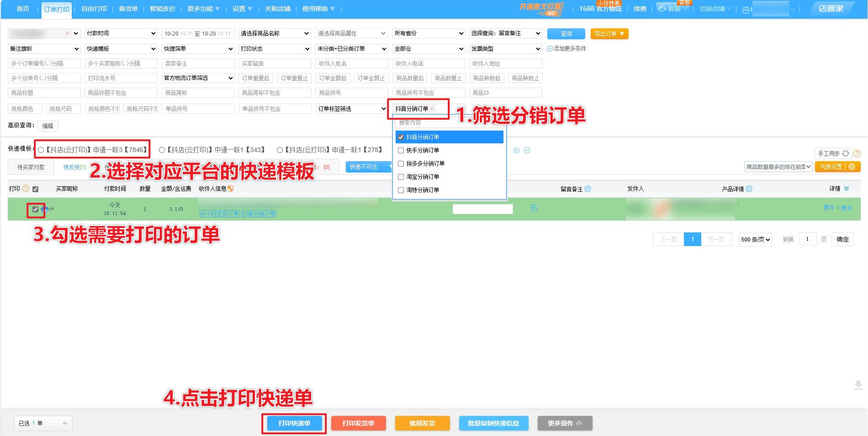
Task: Click the download arrow icon at right edge
Action: (858, 385)
